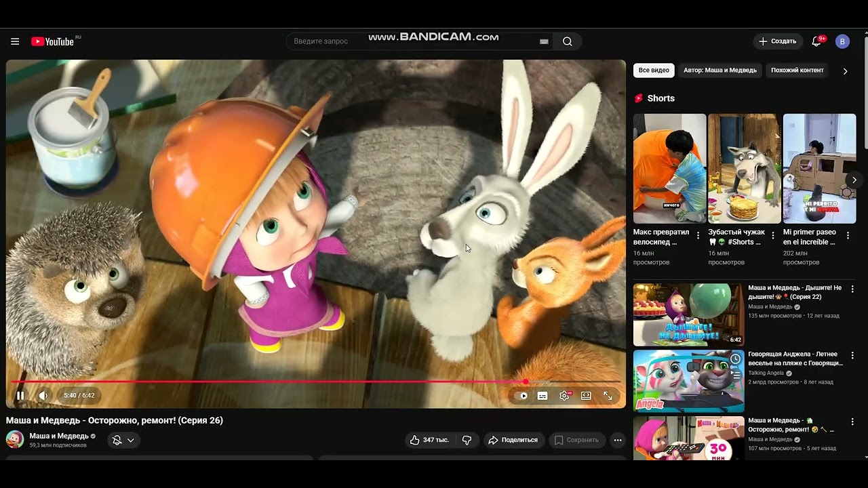Select the Все видео filter chip
This screenshot has width=868, height=488.
(654, 70)
